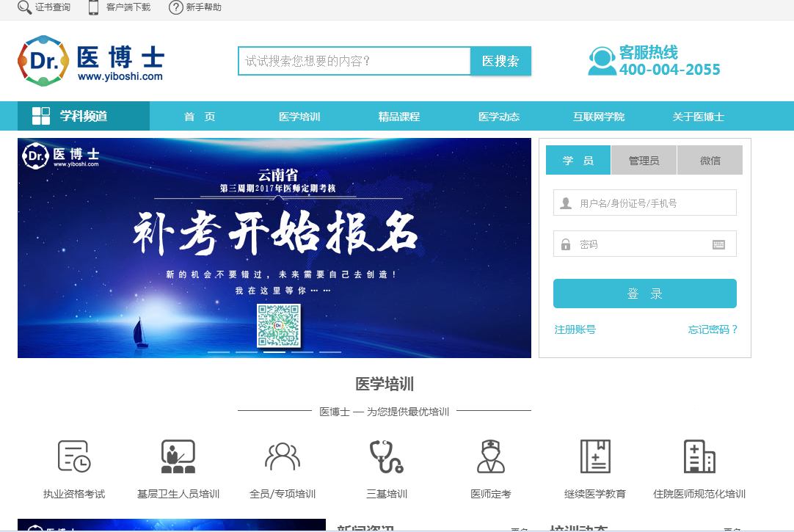The image size is (794, 532).
Task: Open 医学培训 in navigation bar
Action: [x=299, y=117]
